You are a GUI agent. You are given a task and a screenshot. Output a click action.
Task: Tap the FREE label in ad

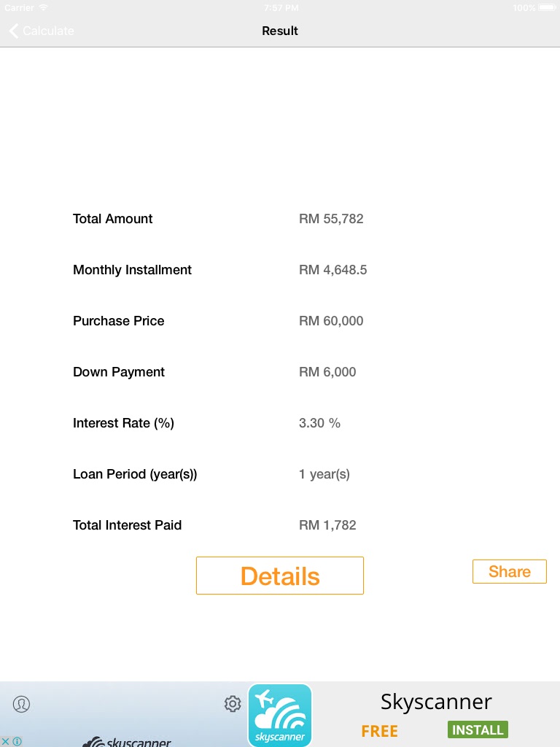pyautogui.click(x=379, y=731)
